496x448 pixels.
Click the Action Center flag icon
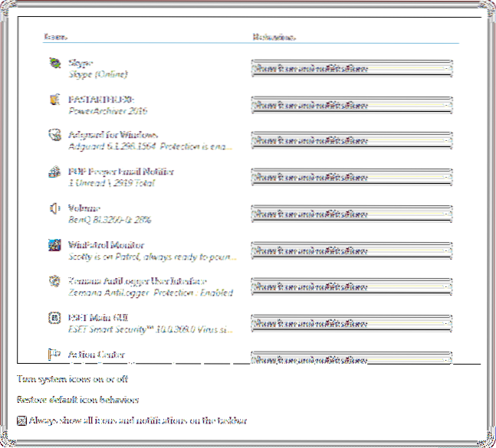54,354
